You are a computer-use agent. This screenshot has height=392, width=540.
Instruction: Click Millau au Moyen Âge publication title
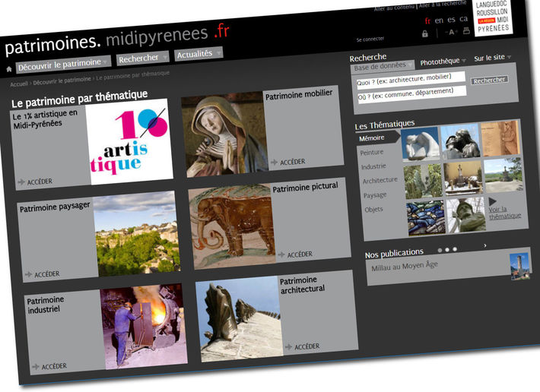(x=405, y=266)
